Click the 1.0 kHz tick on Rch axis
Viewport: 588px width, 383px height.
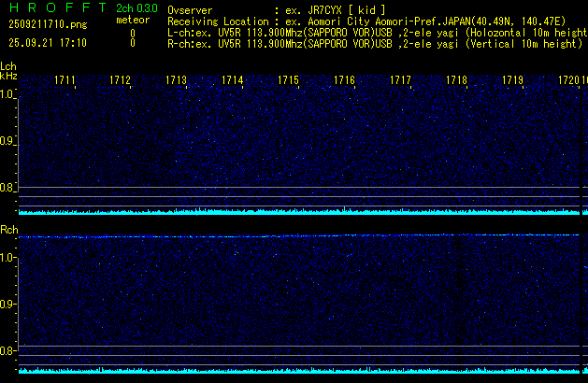(x=8, y=257)
